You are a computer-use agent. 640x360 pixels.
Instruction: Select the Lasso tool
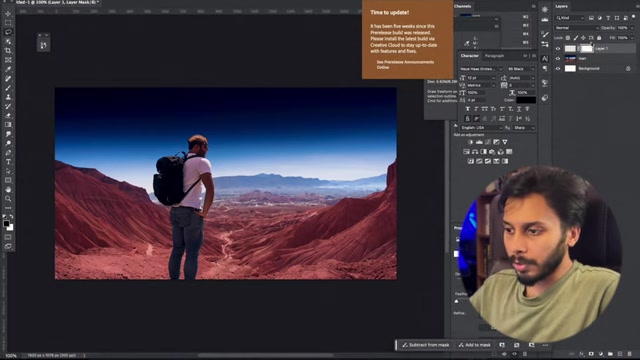coord(8,32)
